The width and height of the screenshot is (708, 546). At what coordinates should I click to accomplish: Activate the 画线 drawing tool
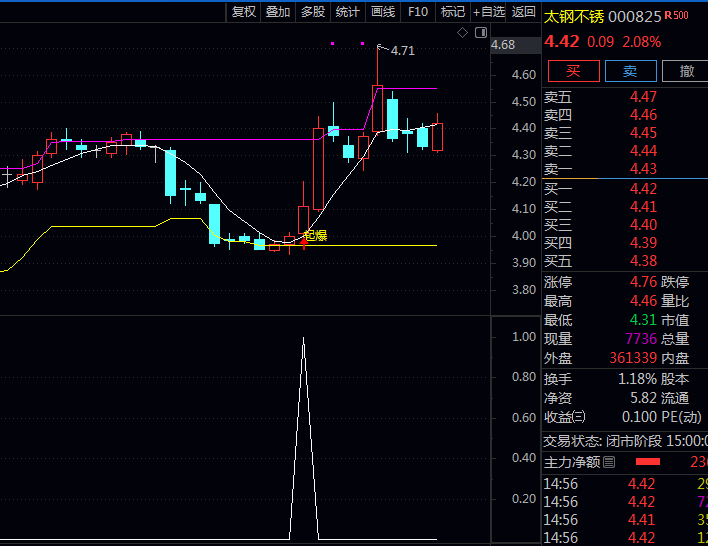pyautogui.click(x=383, y=12)
